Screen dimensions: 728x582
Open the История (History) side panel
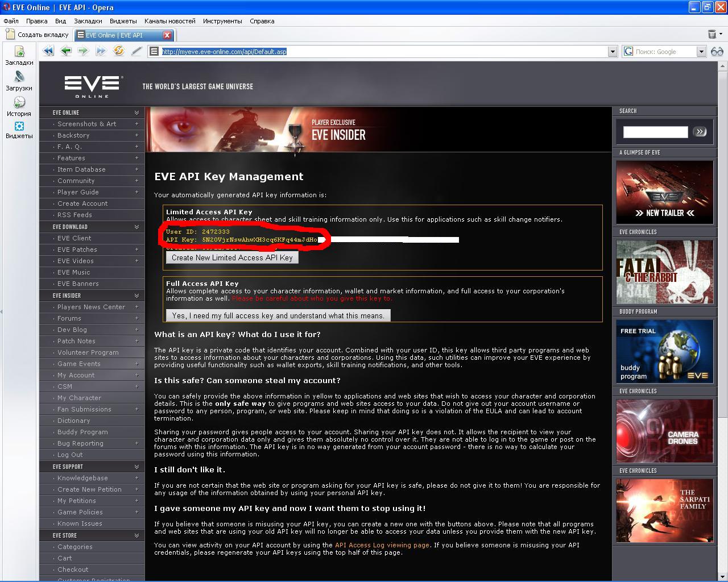(19, 107)
